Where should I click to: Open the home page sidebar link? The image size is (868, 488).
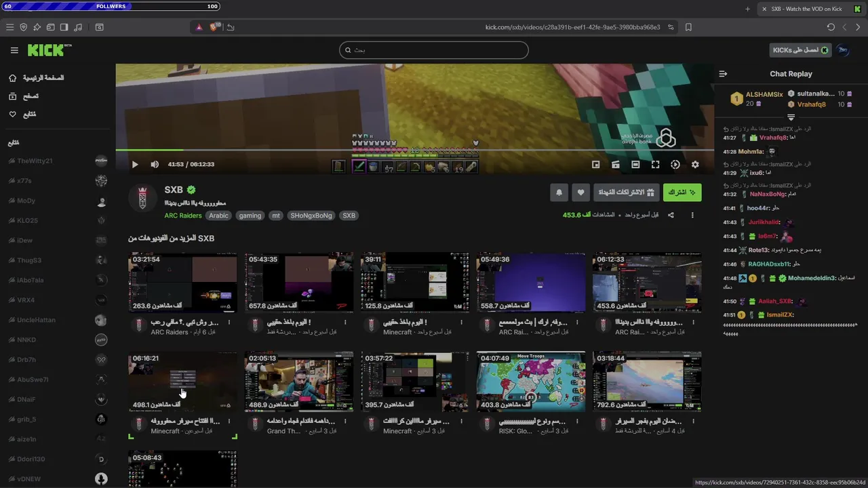(38, 78)
